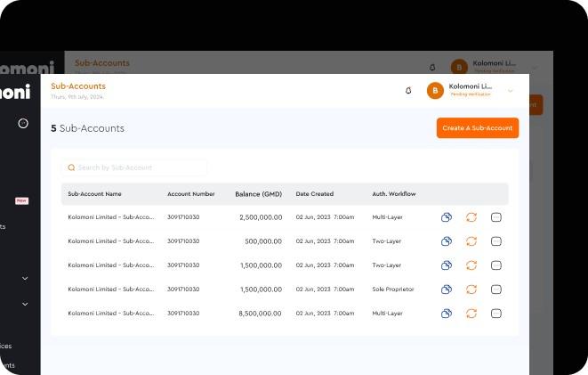Open pie icon for 1,500,000.00 Two-Layer row
588x375 pixels.
[x=447, y=265]
